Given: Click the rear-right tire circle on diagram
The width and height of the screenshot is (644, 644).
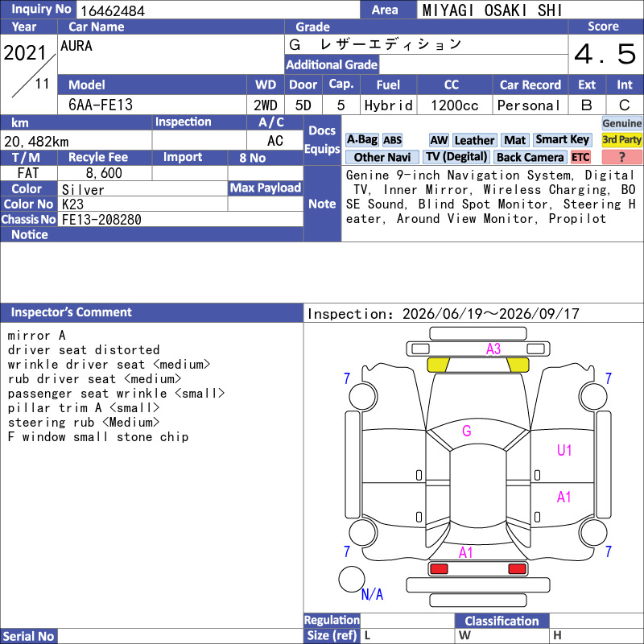Looking at the screenshot, I should click(593, 532).
